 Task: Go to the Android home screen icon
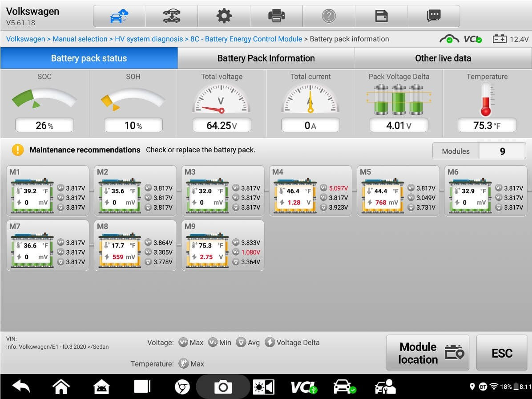(x=61, y=387)
